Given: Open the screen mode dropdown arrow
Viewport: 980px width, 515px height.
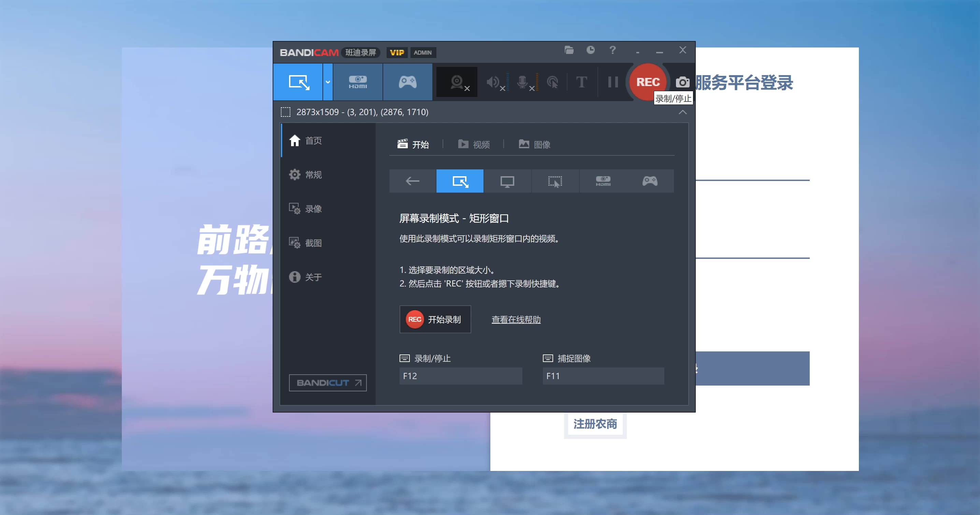Looking at the screenshot, I should [328, 82].
